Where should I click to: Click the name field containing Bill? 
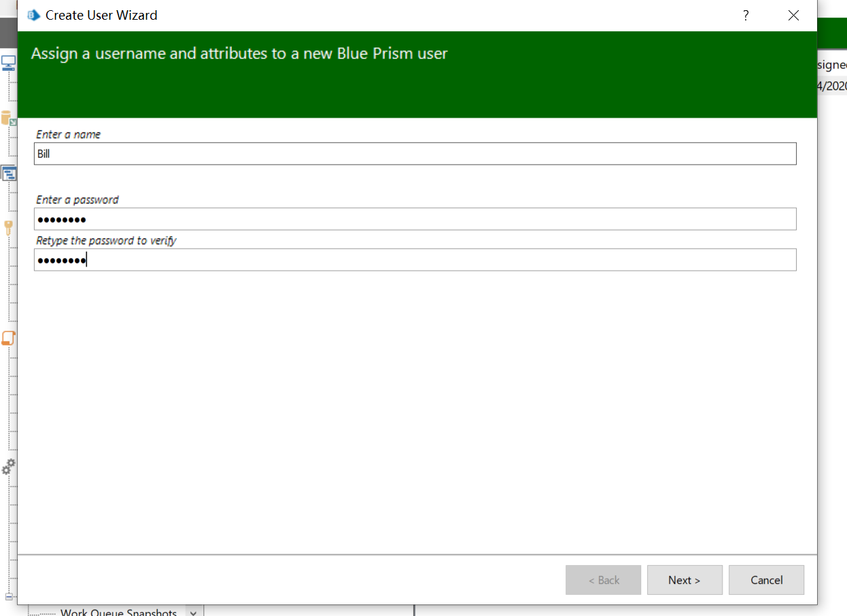coord(415,154)
